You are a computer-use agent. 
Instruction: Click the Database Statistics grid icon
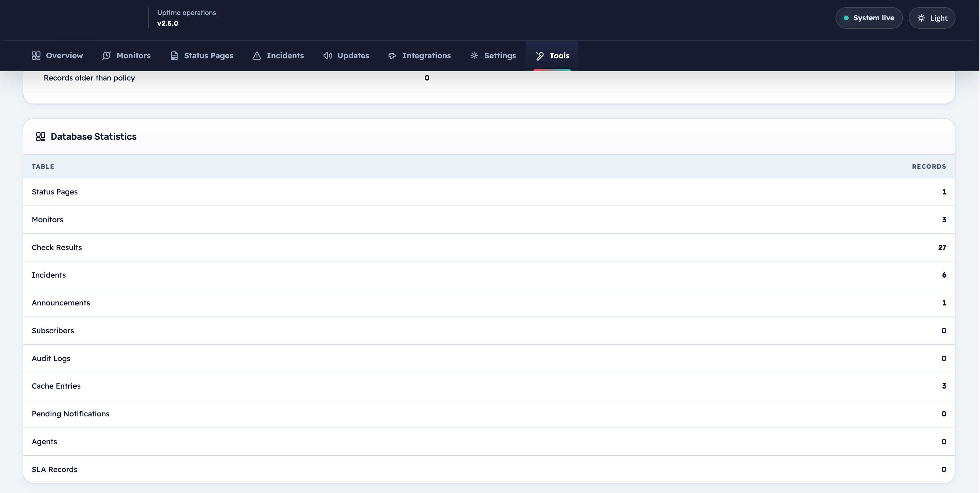40,137
